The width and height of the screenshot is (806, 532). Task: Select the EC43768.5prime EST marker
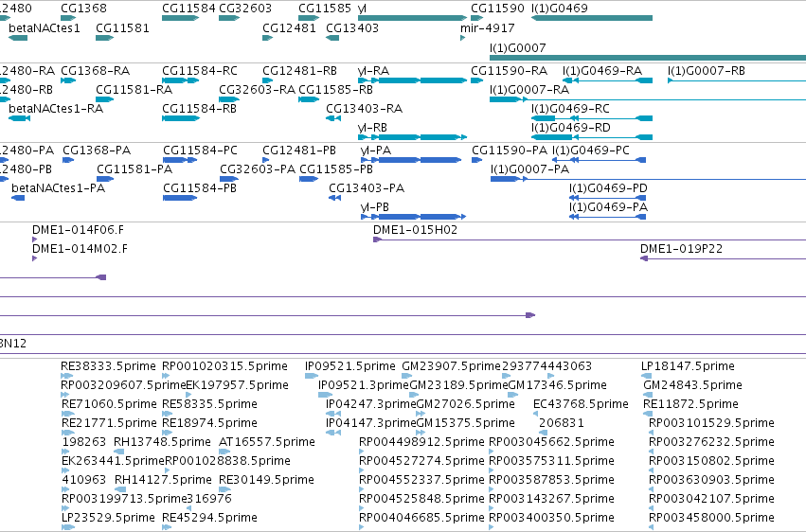536,414
